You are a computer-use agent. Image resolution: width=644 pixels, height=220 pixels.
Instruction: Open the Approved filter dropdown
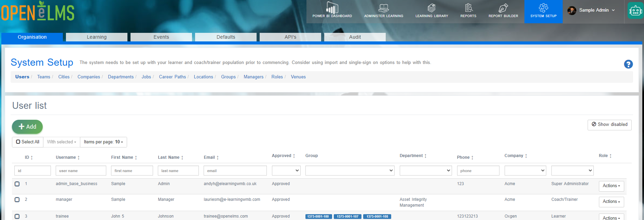tap(286, 170)
